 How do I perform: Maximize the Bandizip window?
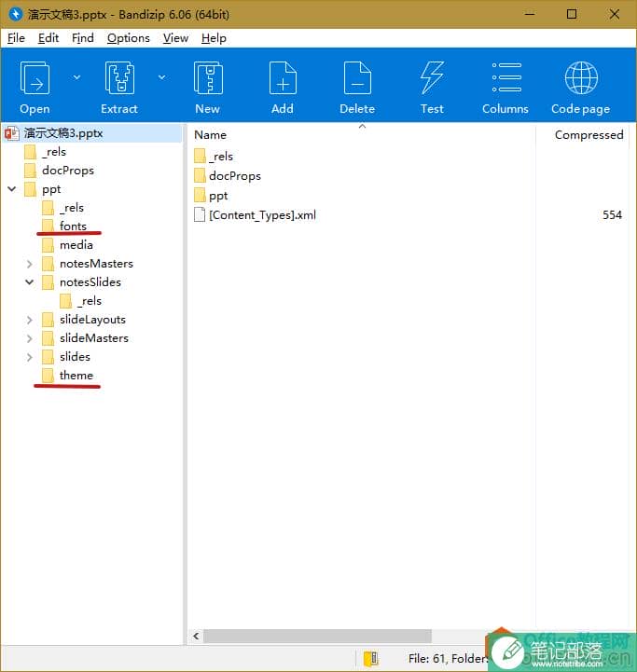click(x=572, y=14)
